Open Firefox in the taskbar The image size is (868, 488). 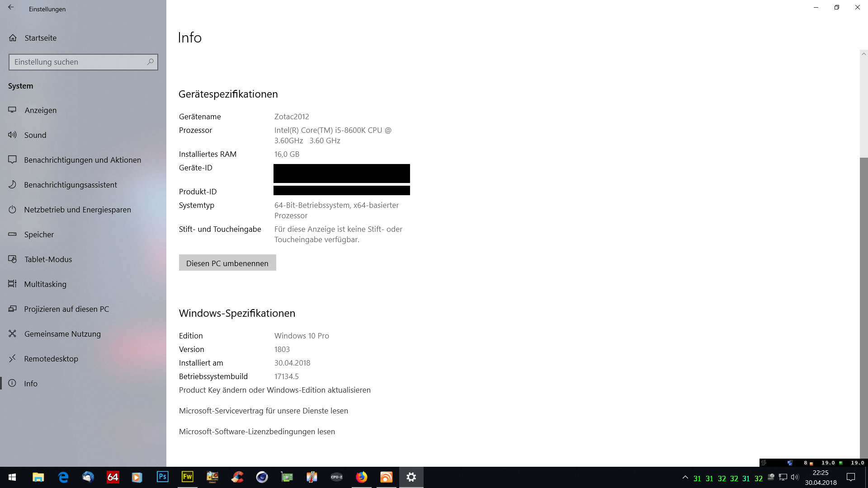click(361, 477)
